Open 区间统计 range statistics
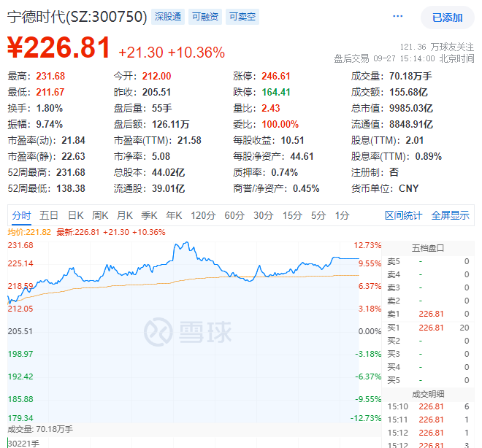This screenshot has width=482, height=448. [x=403, y=215]
